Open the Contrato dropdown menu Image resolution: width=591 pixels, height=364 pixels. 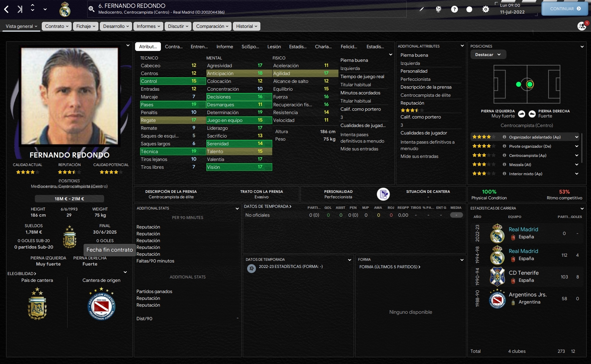point(57,26)
